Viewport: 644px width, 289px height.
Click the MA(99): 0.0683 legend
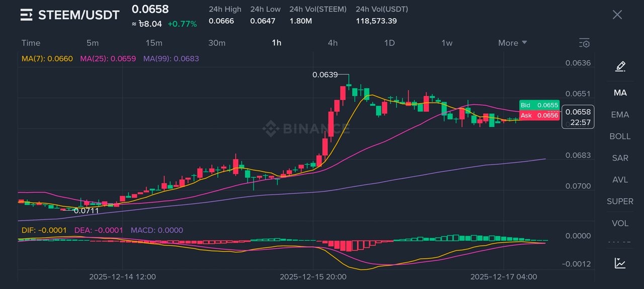coord(171,58)
